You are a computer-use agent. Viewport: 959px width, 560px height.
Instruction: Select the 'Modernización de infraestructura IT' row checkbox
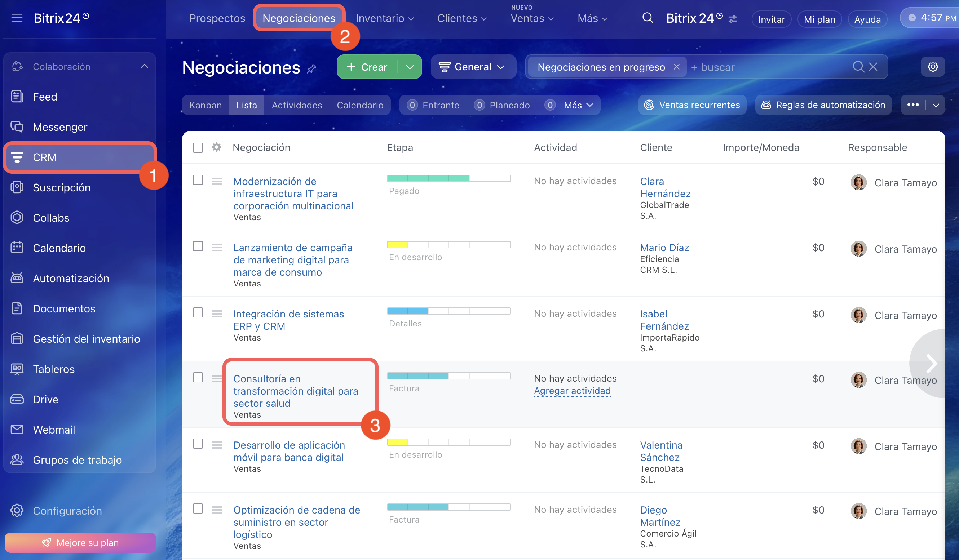pos(198,180)
